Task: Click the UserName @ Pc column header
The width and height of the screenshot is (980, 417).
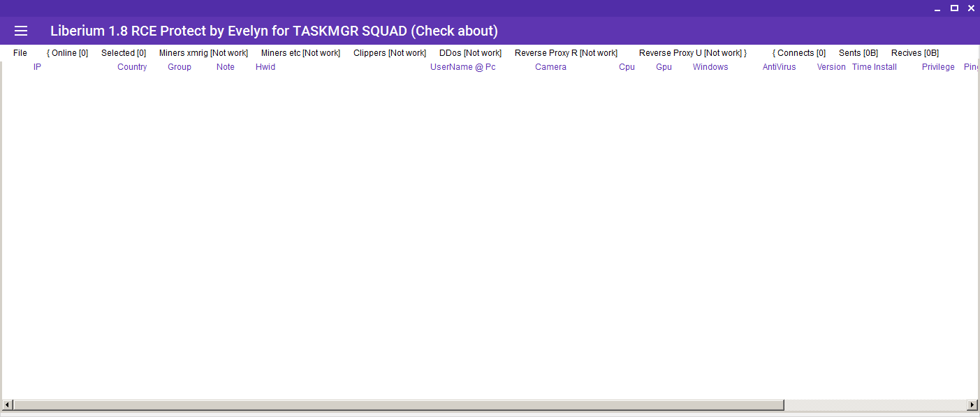Action: [x=463, y=67]
